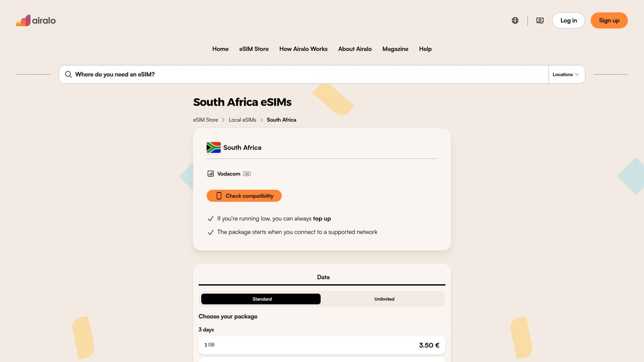Click the South Africa flag icon
This screenshot has width=644, height=362.
tap(213, 146)
